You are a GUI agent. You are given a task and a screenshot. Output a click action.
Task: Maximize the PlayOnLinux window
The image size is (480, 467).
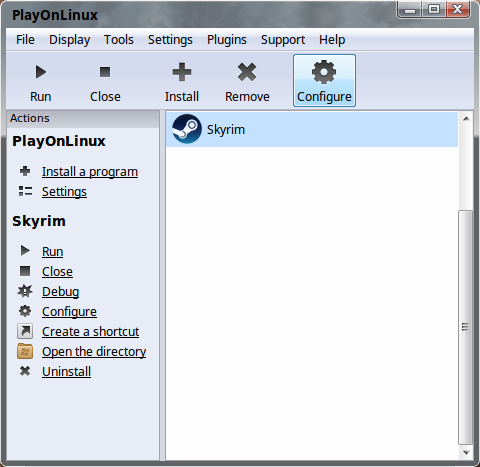pyautogui.click(x=434, y=9)
